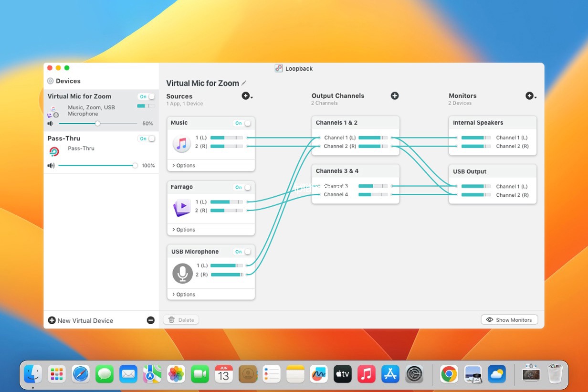Toggle the USB Microphone On switch

click(242, 252)
